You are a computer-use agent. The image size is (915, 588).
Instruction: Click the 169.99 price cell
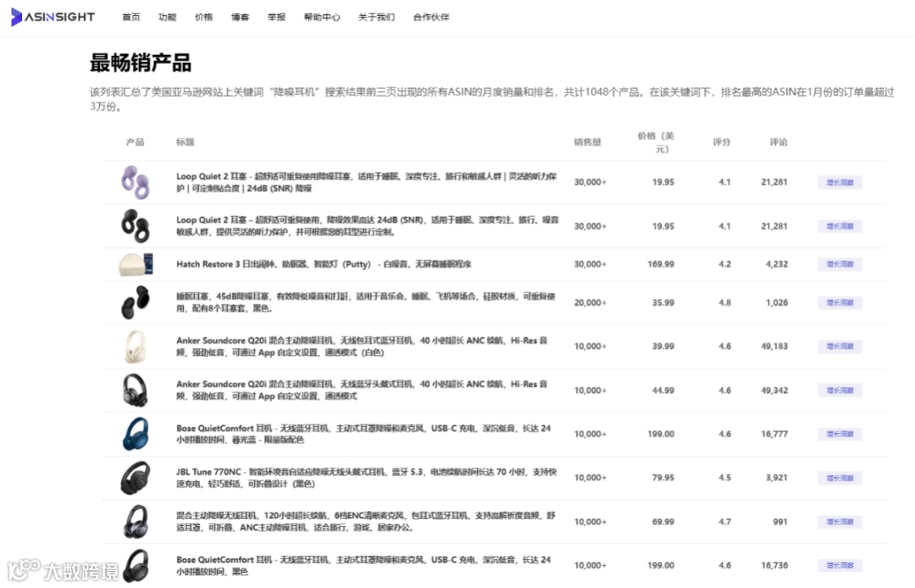[x=661, y=264]
